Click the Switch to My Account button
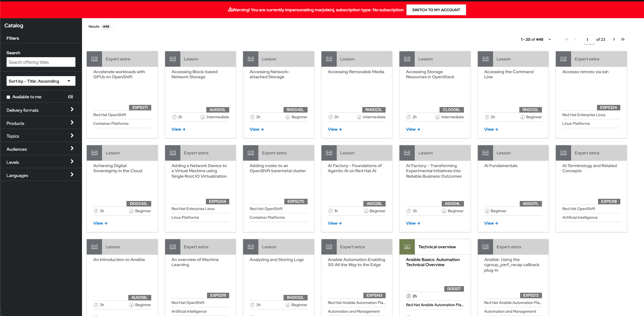This screenshot has height=316, width=644. [436, 10]
